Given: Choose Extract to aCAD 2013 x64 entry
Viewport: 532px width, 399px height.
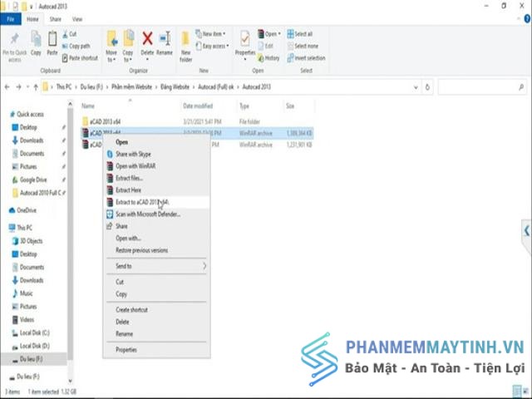Looking at the screenshot, I should tap(157, 202).
